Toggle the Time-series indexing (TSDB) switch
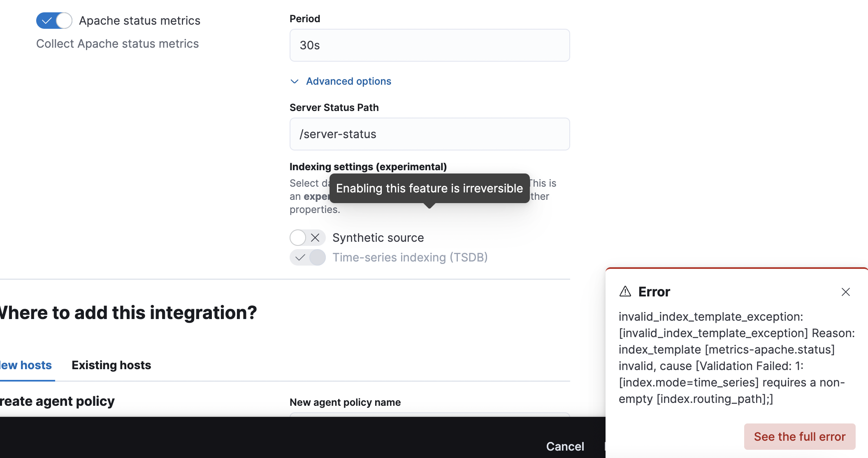Image resolution: width=868 pixels, height=458 pixels. pos(307,257)
